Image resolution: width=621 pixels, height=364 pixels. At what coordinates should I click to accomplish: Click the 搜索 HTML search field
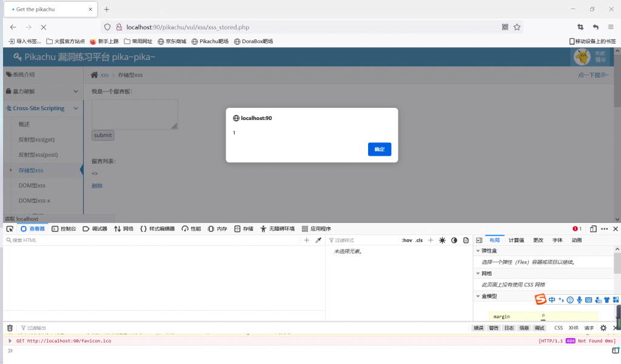pos(152,240)
